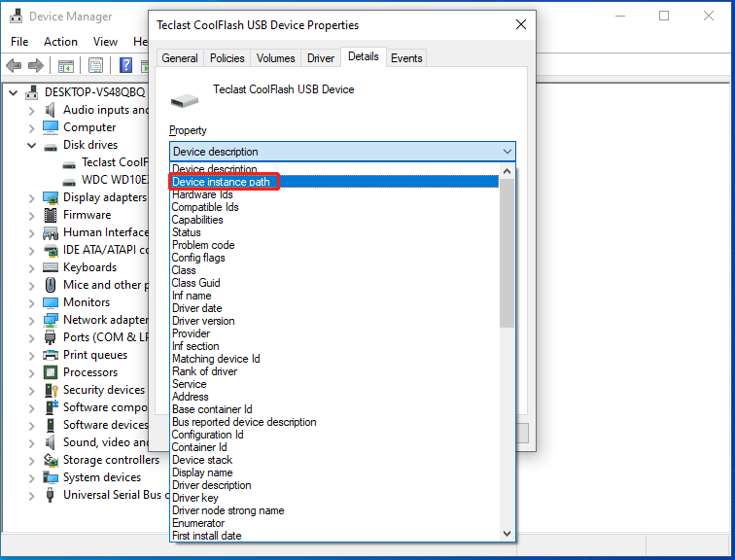Image resolution: width=735 pixels, height=560 pixels.
Task: Click the Ports (COM & LPT) icon
Action: (x=51, y=337)
